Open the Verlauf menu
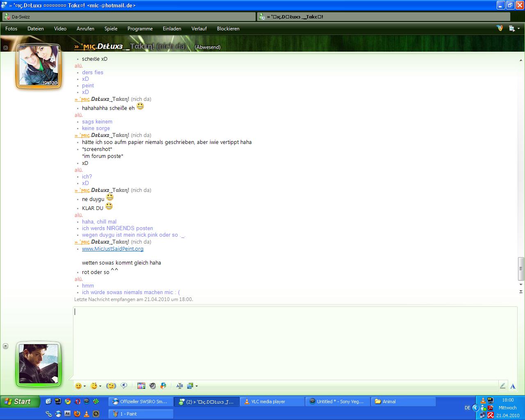 coord(199,29)
